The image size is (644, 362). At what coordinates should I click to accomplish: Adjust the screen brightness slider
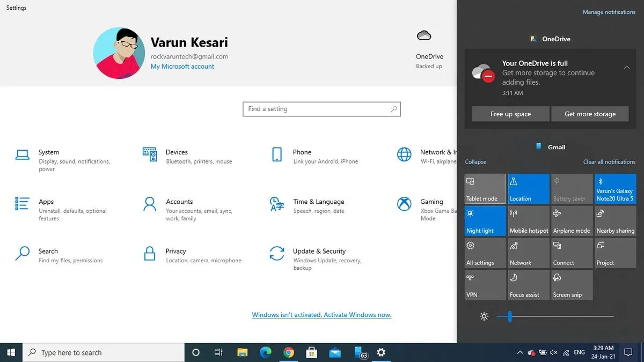[509, 316]
